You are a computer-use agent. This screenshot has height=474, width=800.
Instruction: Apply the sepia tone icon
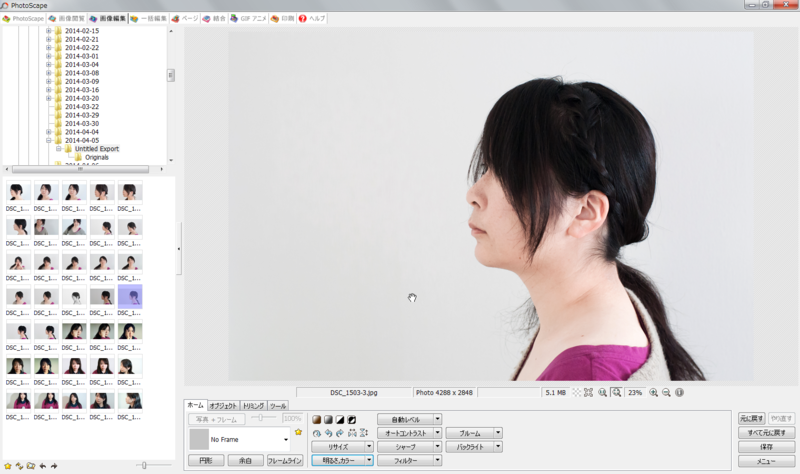click(316, 419)
